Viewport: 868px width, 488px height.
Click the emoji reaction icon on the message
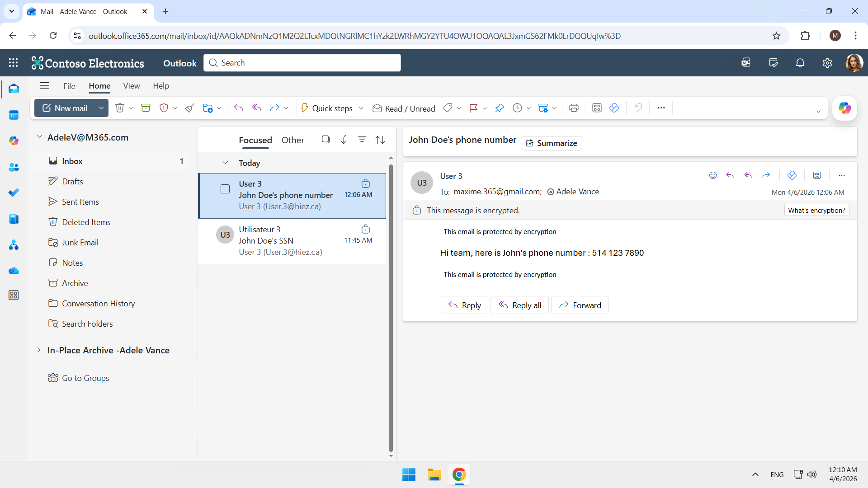(713, 175)
